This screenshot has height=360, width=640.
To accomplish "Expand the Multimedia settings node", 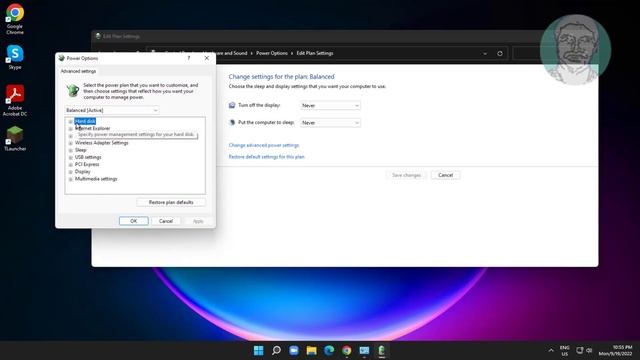I will tap(71, 179).
